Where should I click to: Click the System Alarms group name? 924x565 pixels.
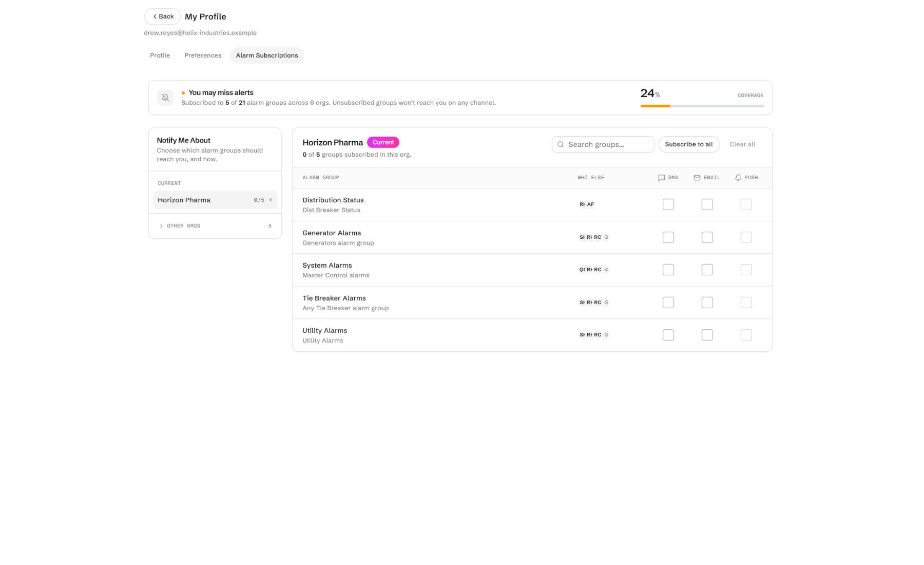click(327, 266)
